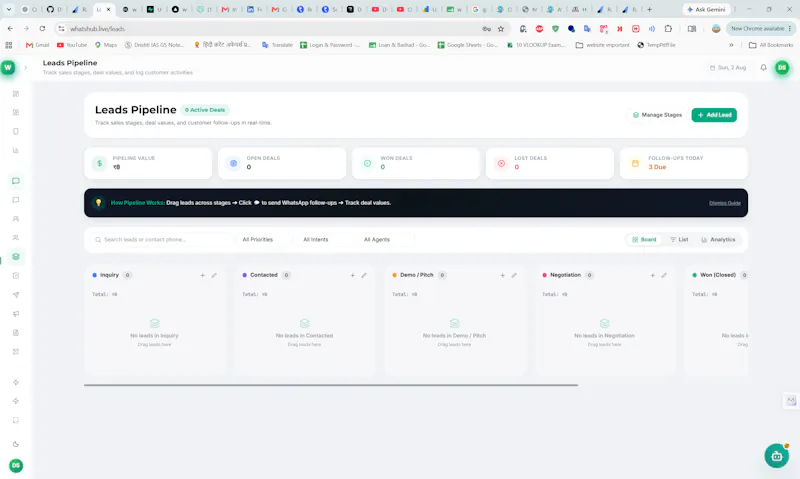The height and width of the screenshot is (479, 800).
Task: Open the website important bookmarks folder
Action: pos(603,45)
